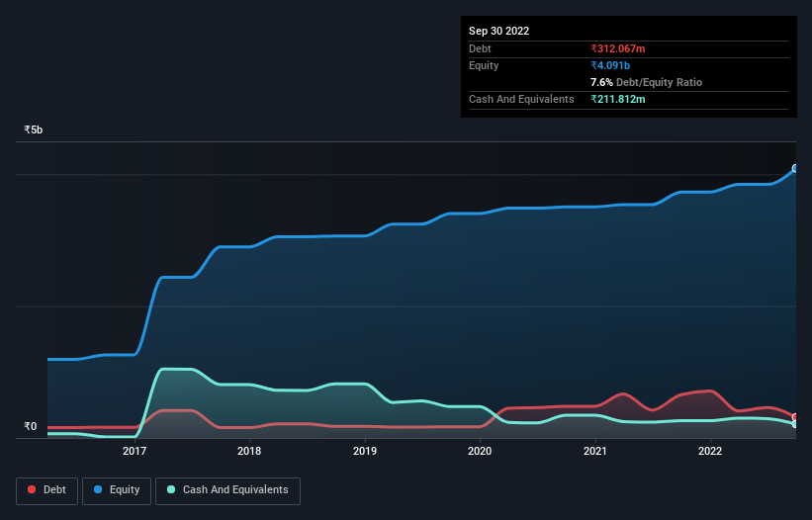This screenshot has height=520, width=812.
Task: Click the Cash And Equivalents tooltip label
Action: click(521, 99)
